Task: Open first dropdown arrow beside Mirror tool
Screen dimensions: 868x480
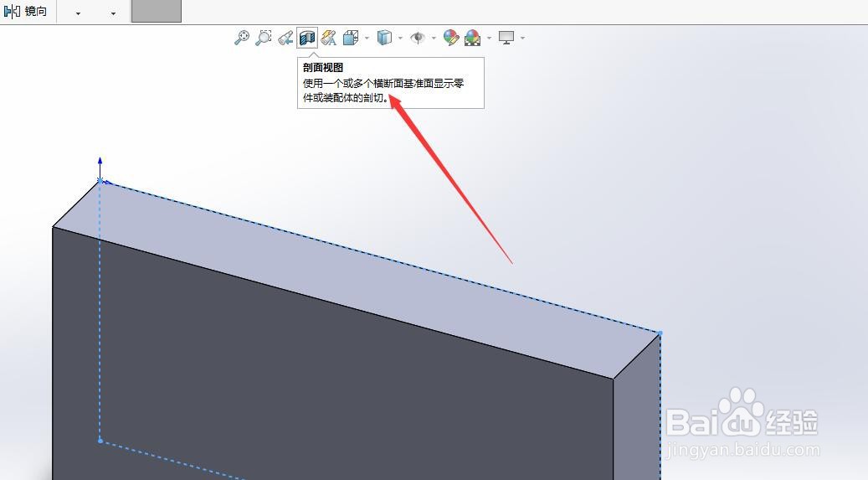Action: point(78,13)
